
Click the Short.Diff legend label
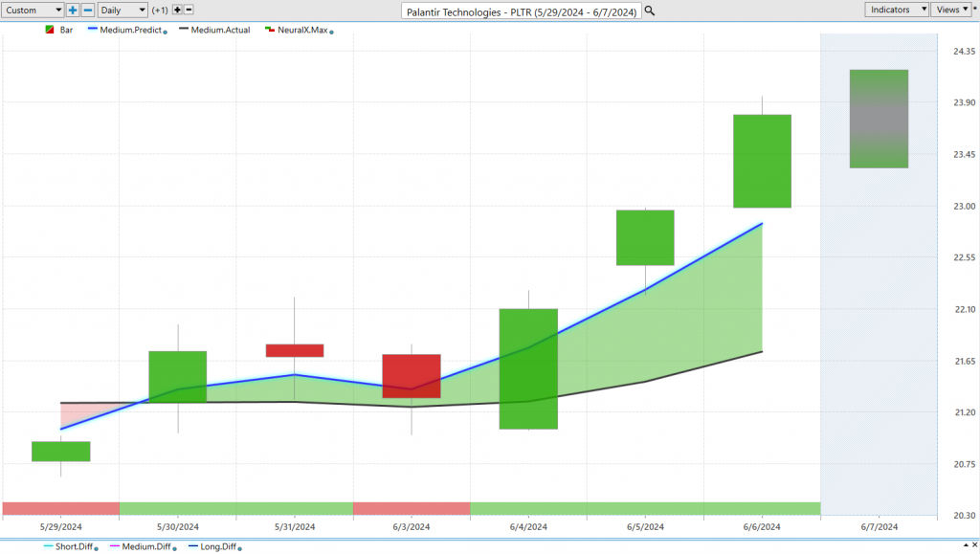(x=74, y=546)
